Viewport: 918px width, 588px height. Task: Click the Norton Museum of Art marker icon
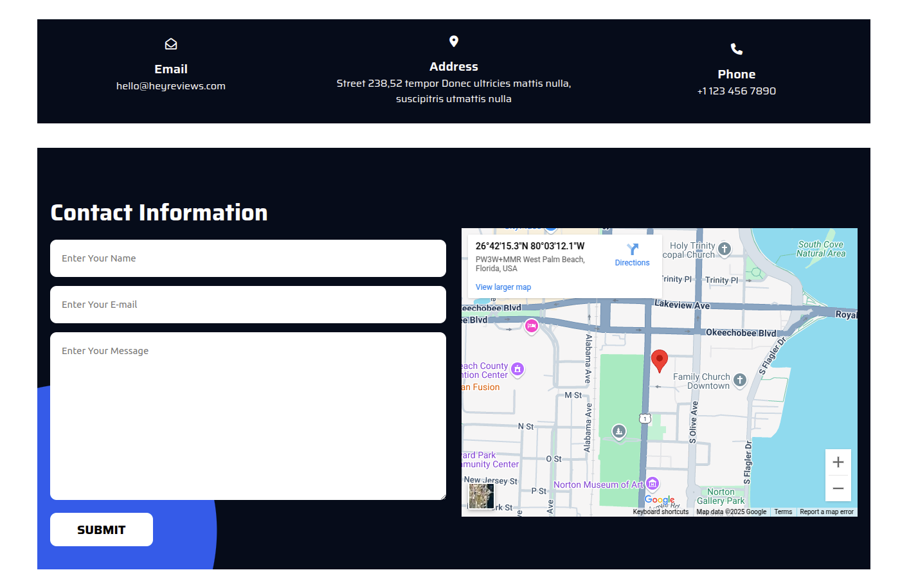652,483
